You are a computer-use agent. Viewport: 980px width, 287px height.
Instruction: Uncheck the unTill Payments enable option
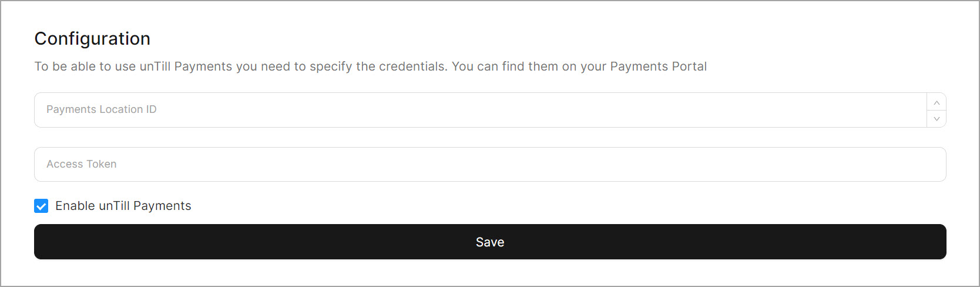pos(41,206)
